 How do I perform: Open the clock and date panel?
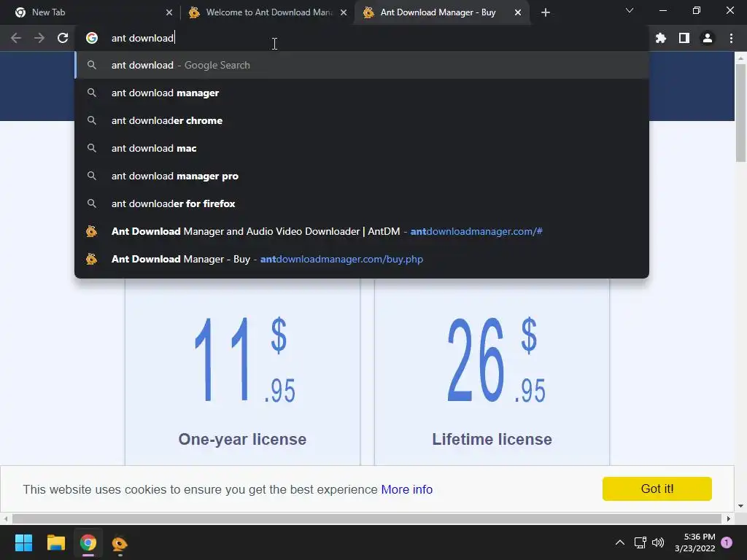point(695,542)
